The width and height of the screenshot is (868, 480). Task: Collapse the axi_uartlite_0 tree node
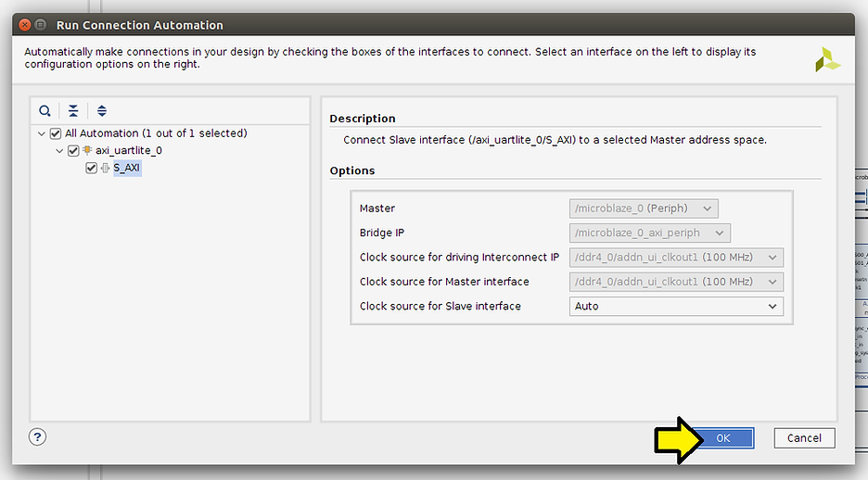pyautogui.click(x=59, y=151)
